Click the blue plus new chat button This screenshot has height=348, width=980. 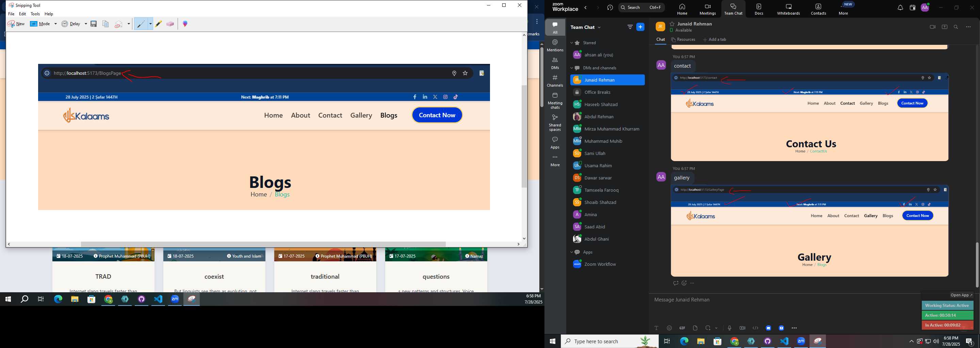coord(641,27)
